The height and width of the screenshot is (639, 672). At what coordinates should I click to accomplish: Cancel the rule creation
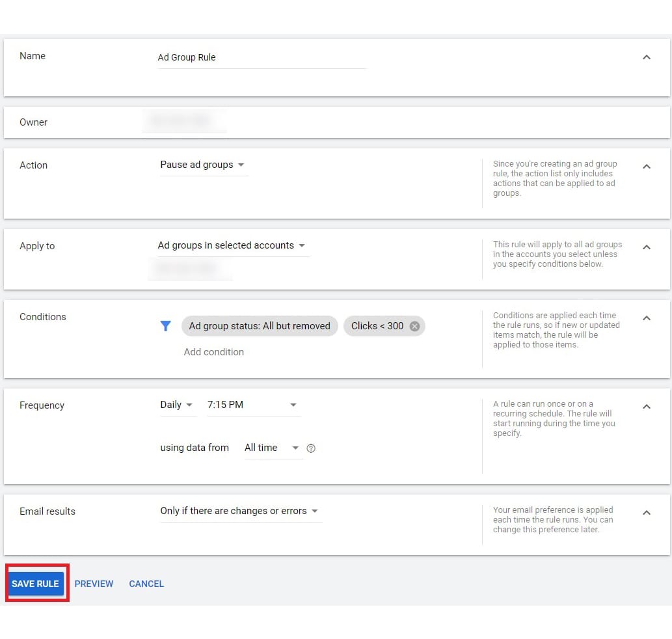click(146, 584)
